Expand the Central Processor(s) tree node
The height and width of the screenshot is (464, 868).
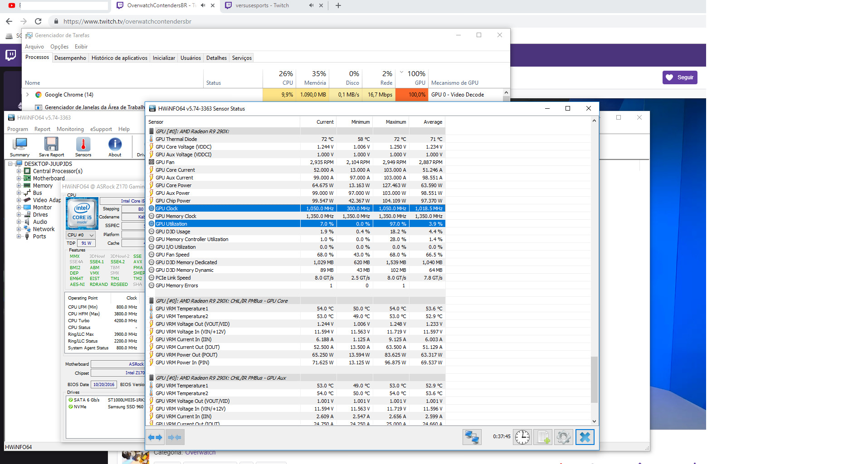point(19,171)
